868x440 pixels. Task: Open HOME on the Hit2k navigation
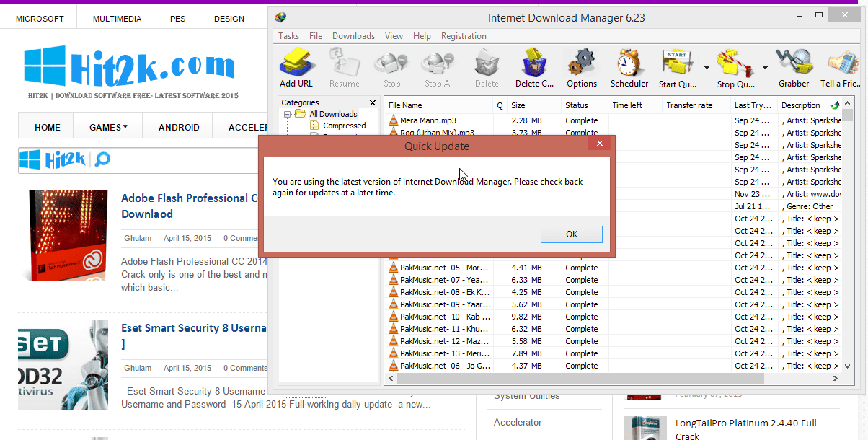48,127
